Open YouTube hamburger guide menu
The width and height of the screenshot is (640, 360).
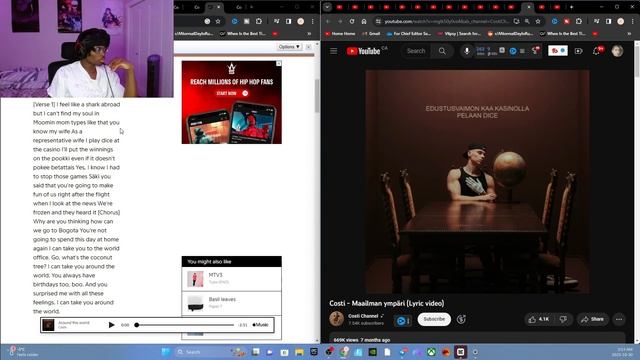coord(333,51)
